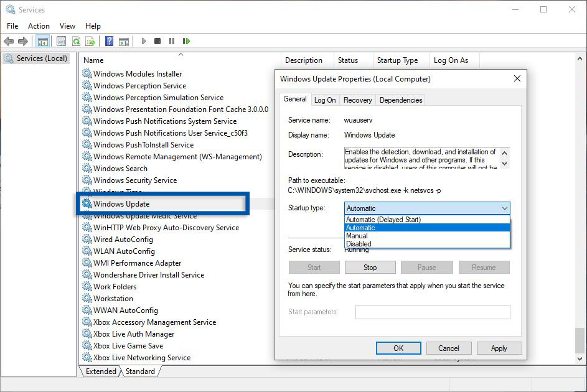Click the Stop Service icon in the toolbar
Screen dimensions: 587x392
click(158, 41)
